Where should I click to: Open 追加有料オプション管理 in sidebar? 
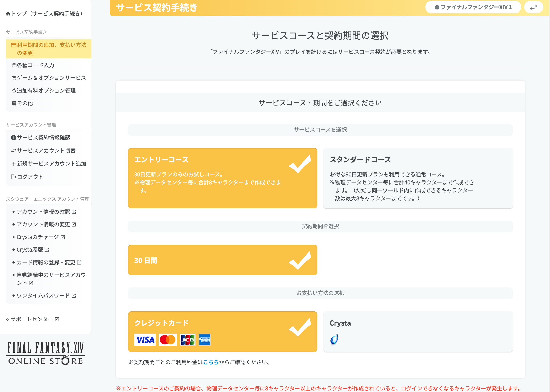(44, 90)
